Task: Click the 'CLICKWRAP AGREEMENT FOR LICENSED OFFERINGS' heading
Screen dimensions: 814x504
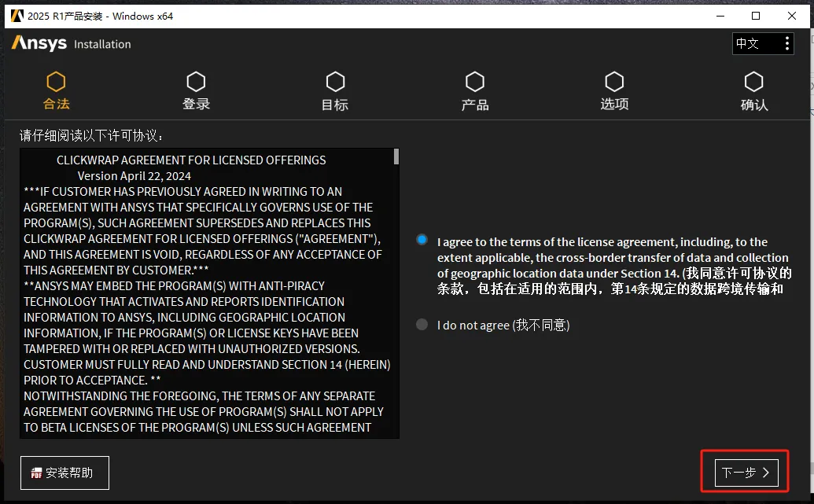Action: [191, 160]
